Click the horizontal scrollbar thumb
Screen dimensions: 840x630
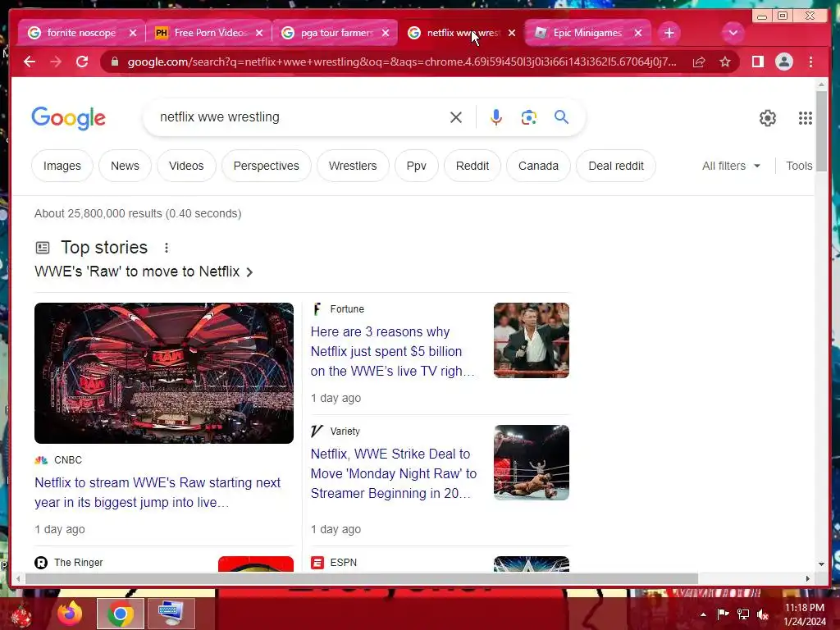pyautogui.click(x=362, y=578)
